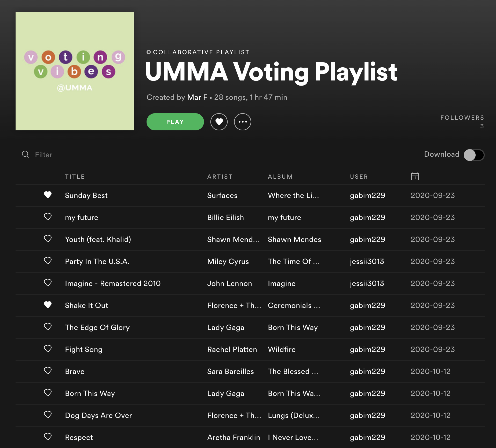This screenshot has height=448, width=496.
Task: Heart the song Fight Song
Action: (x=48, y=349)
